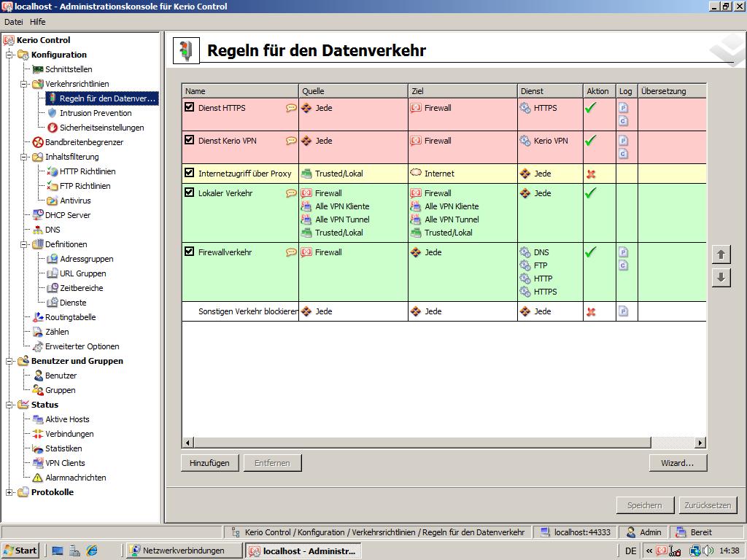This screenshot has width=747, height=560.
Task: Select the Adressgruppen icon
Action: [53, 259]
